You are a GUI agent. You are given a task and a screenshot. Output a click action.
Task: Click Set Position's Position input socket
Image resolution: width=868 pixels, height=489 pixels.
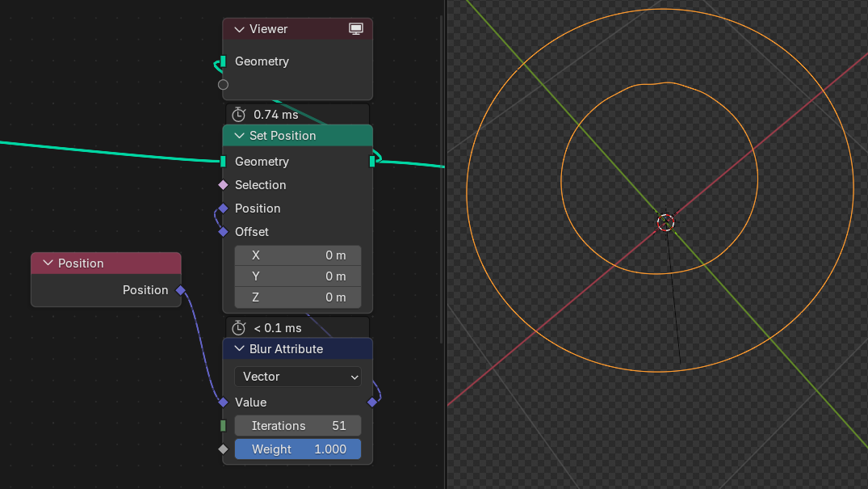[223, 209]
